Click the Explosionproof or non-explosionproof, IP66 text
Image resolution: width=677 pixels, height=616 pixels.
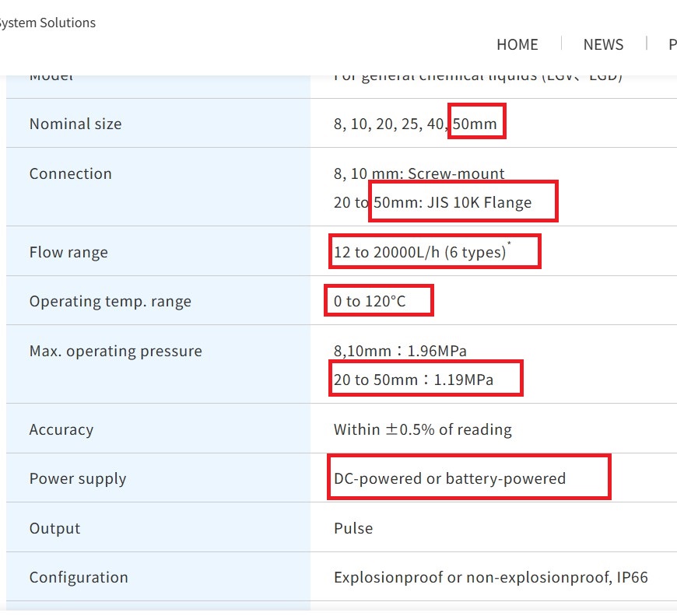pos(490,577)
